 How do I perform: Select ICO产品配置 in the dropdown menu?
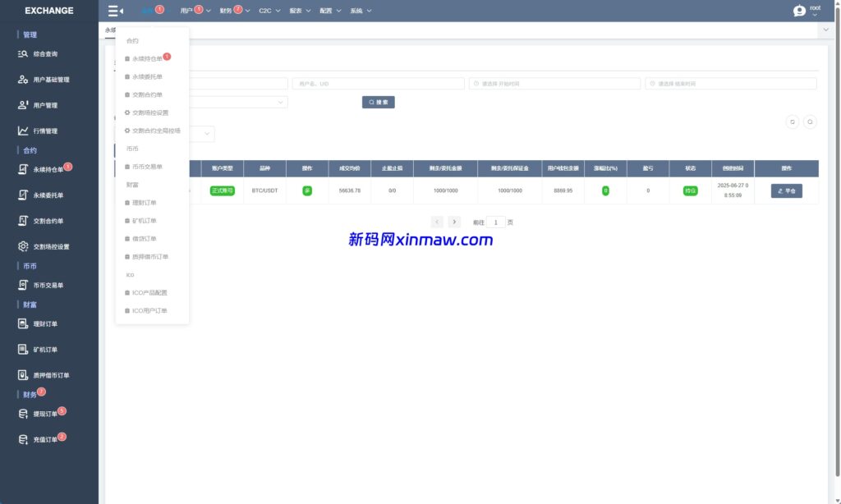click(x=149, y=292)
